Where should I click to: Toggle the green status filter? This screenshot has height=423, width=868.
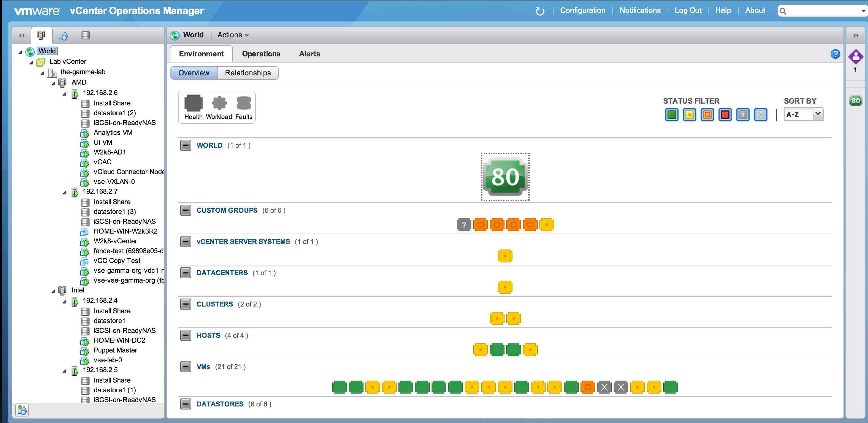(x=672, y=115)
